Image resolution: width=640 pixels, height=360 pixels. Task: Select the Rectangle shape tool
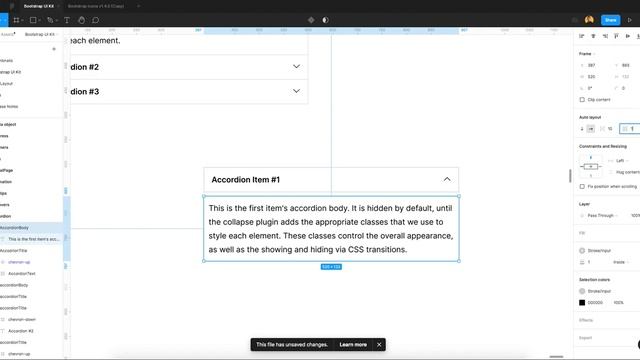33,20
